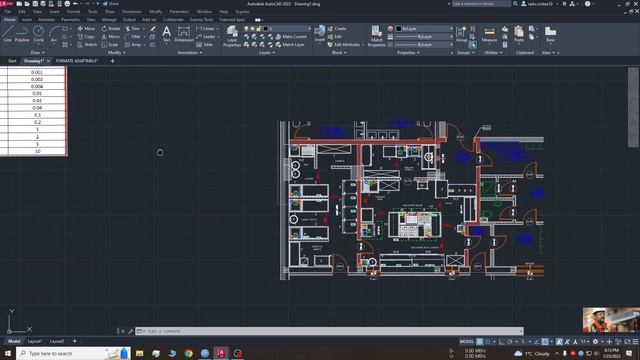
Task: Open the Layer Properties manager
Action: [x=232, y=36]
